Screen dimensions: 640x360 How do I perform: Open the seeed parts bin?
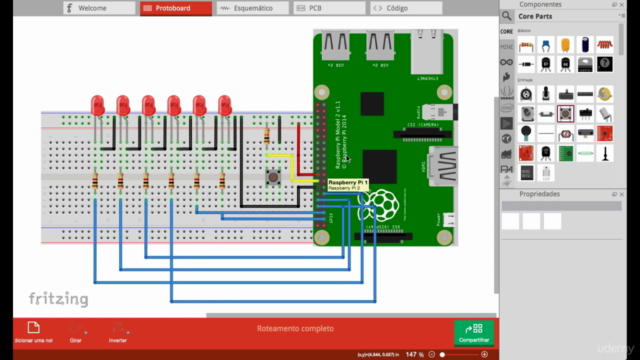(507, 93)
